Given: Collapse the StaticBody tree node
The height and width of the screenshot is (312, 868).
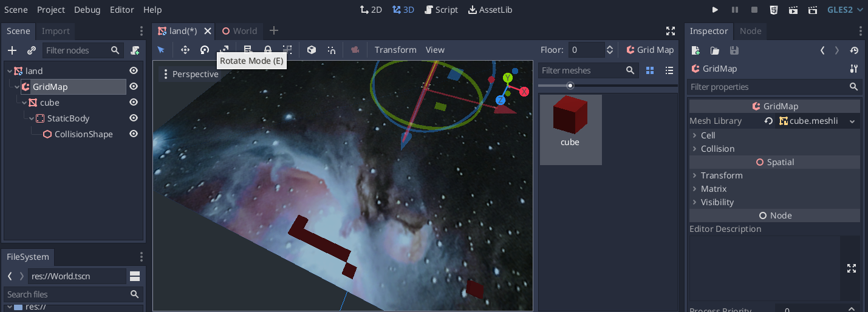Looking at the screenshot, I should tap(32, 118).
